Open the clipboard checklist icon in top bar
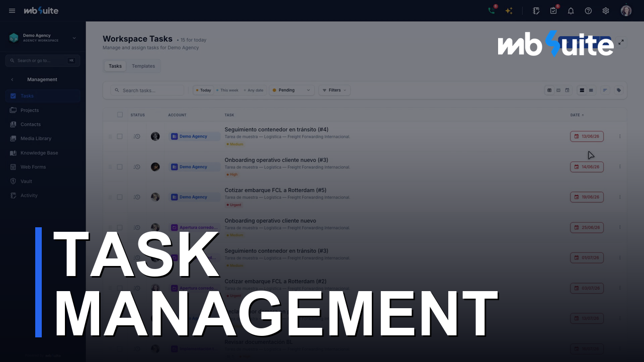 click(553, 11)
